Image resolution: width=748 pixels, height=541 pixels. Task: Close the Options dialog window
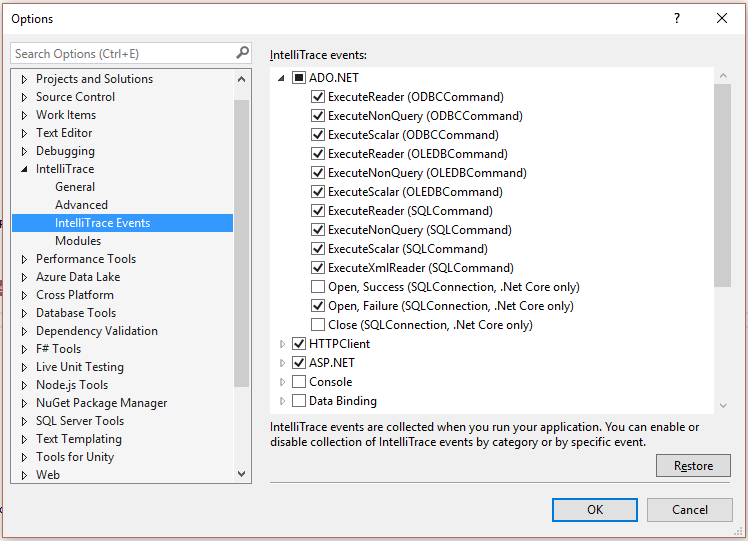[x=722, y=18]
